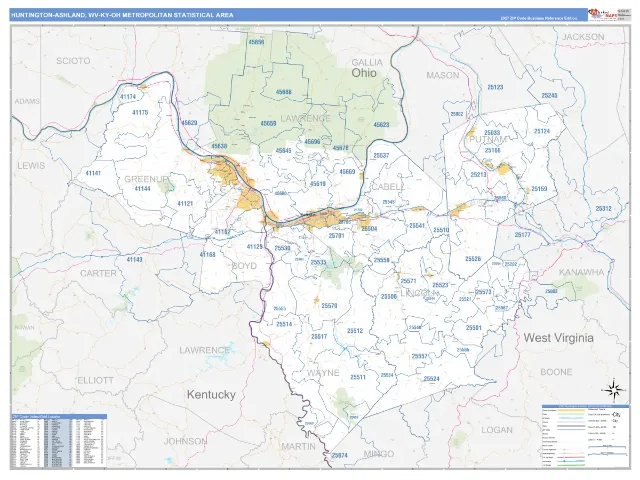Viewport: 640px width, 480px height.
Task: Select ZIP code 25526
Action: click(x=473, y=259)
